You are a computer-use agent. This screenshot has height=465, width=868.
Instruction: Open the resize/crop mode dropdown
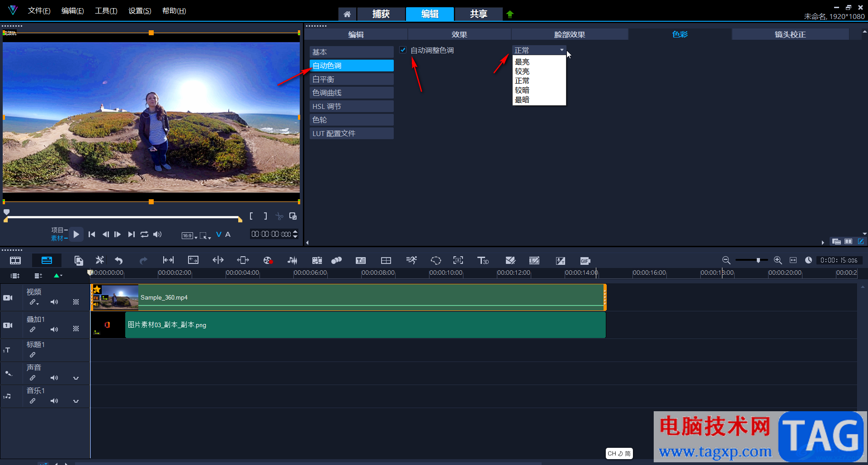(x=205, y=235)
